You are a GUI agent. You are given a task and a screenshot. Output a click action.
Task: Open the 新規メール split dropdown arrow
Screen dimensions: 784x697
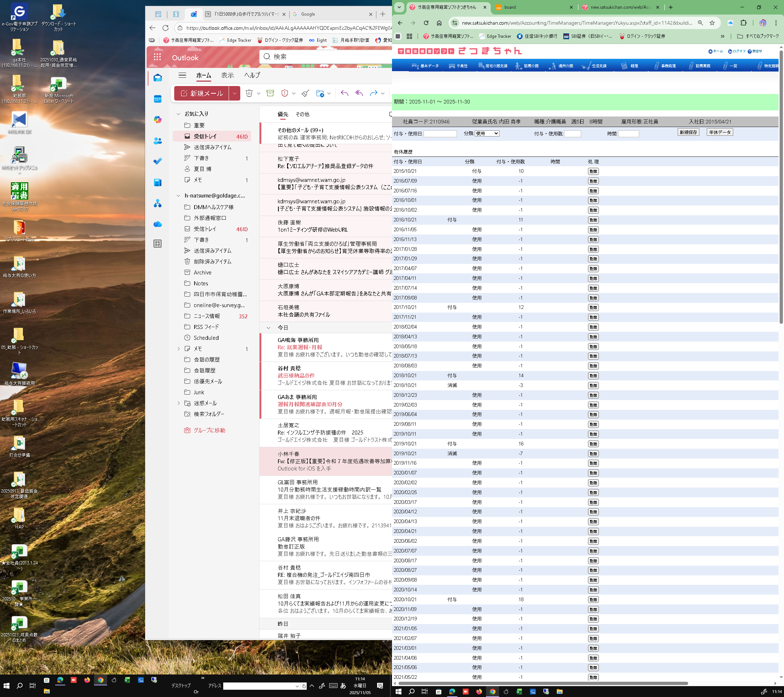234,93
